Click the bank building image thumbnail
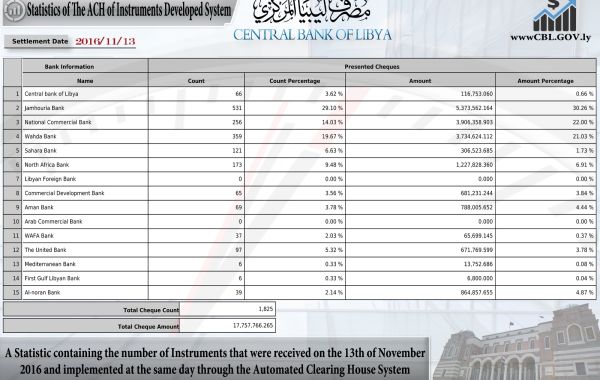The image size is (600, 380). pyautogui.click(x=516, y=342)
